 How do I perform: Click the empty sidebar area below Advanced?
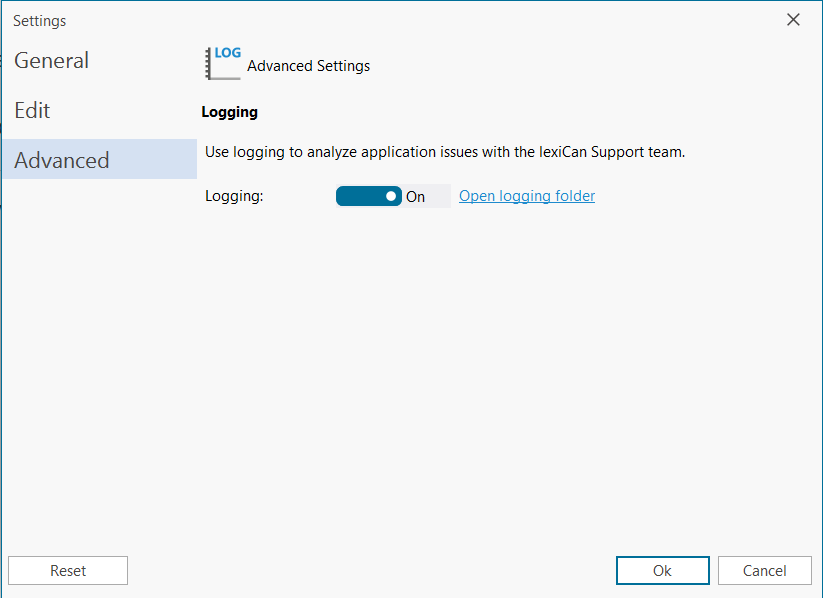click(x=98, y=360)
